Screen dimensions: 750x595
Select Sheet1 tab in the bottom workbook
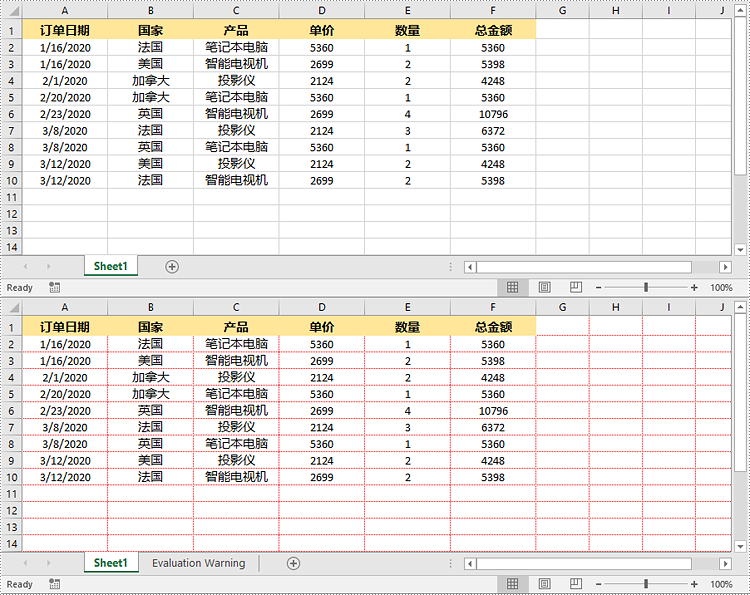click(111, 562)
